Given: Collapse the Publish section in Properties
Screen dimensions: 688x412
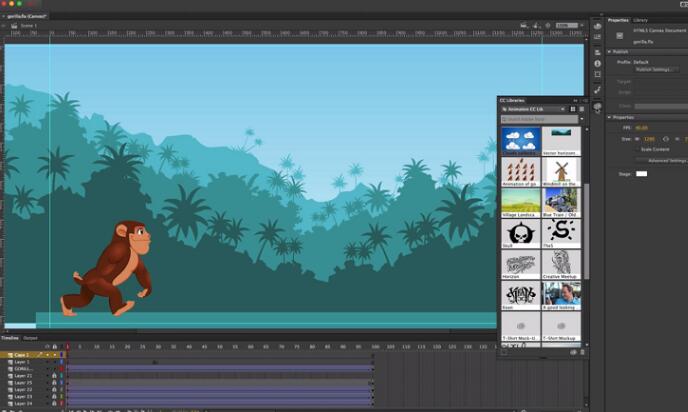Looking at the screenshot, I should tap(609, 52).
